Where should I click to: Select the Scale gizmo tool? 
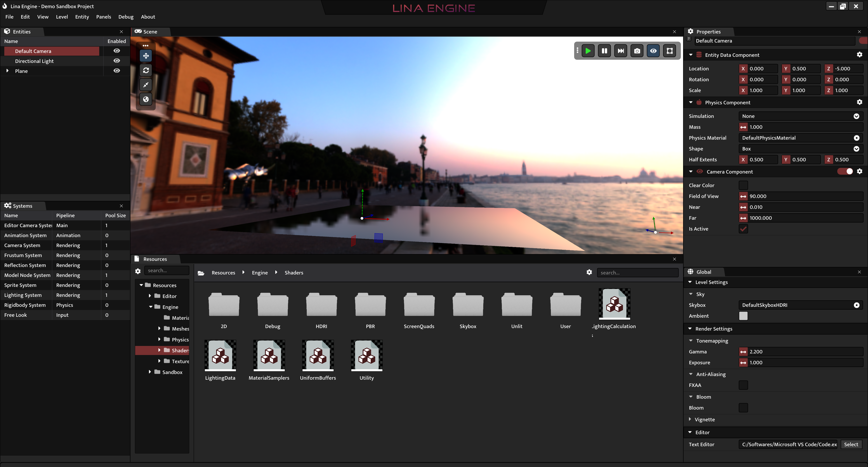pyautogui.click(x=146, y=85)
